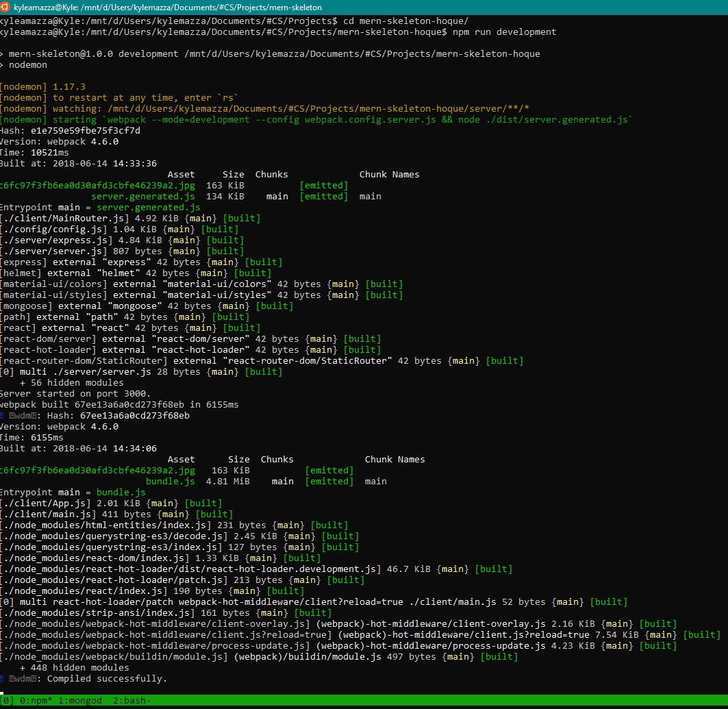Click the [0] tmux session indicator
This screenshot has width=728, height=709.
(7, 700)
